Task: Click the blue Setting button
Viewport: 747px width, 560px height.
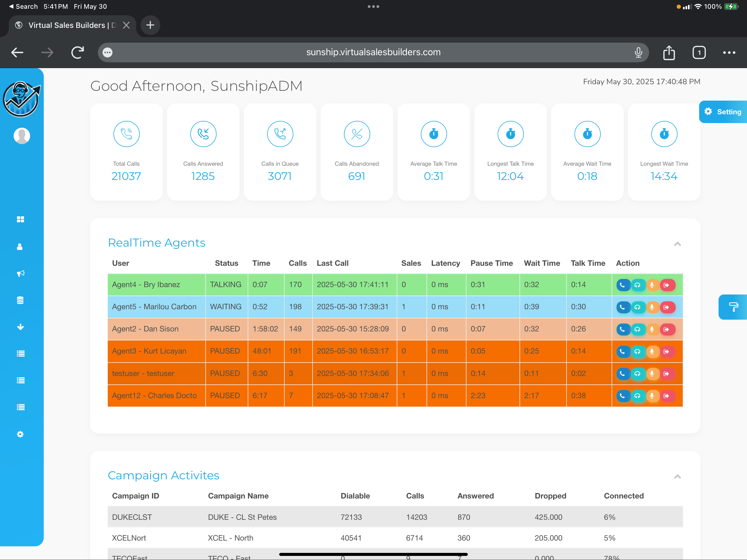Action: tap(723, 112)
